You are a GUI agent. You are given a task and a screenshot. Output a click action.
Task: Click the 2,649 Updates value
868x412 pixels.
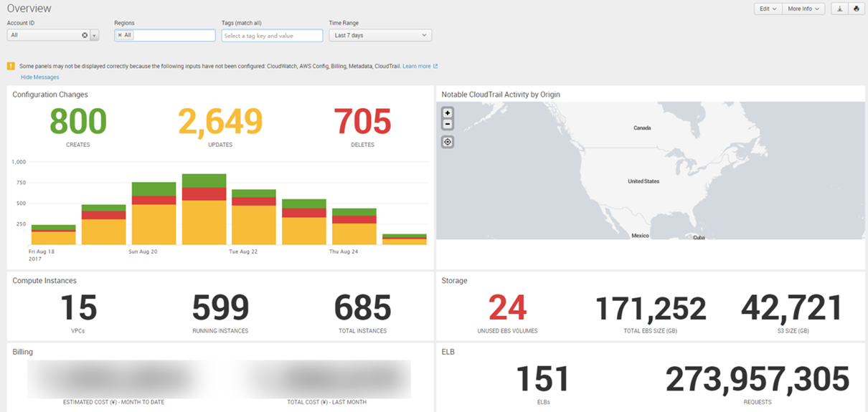tap(220, 122)
